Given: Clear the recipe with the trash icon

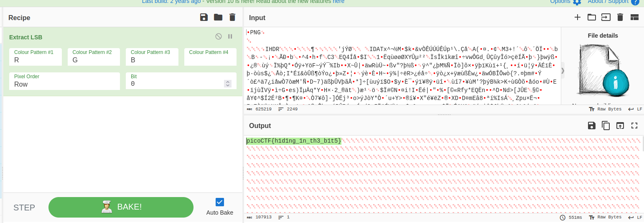Looking at the screenshot, I should (232, 17).
